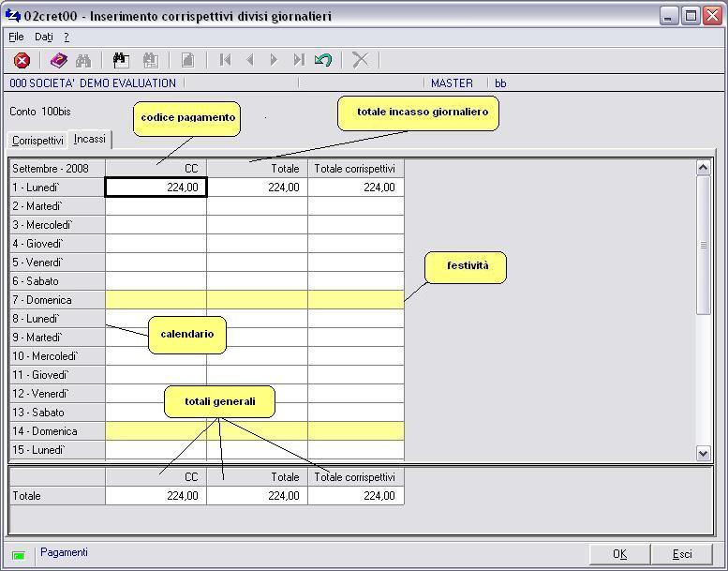Open the ? help menu
The image size is (728, 571).
(67, 38)
